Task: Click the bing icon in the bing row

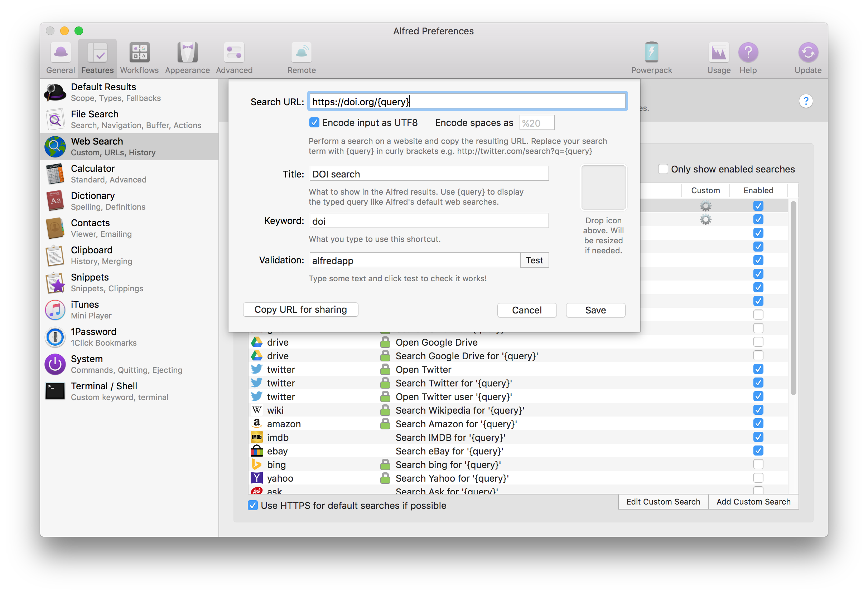Action: point(257,464)
